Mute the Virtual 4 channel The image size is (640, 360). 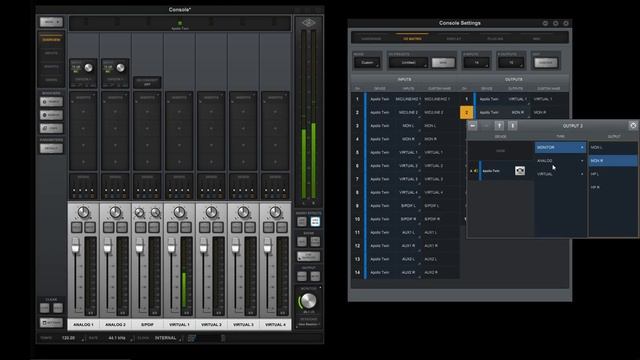point(282,227)
